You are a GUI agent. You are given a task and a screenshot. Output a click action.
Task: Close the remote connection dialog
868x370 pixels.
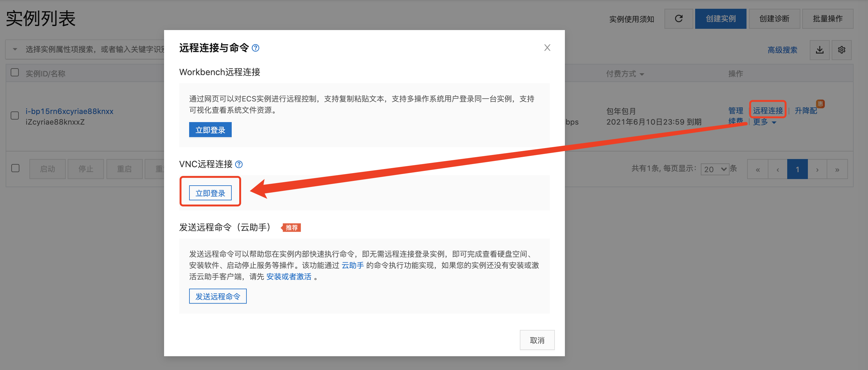547,48
